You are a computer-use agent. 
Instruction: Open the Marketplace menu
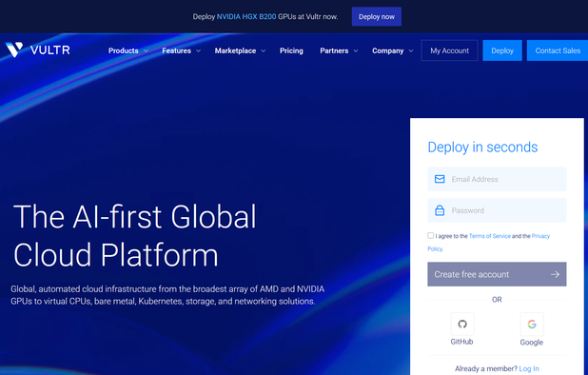pyautogui.click(x=236, y=50)
